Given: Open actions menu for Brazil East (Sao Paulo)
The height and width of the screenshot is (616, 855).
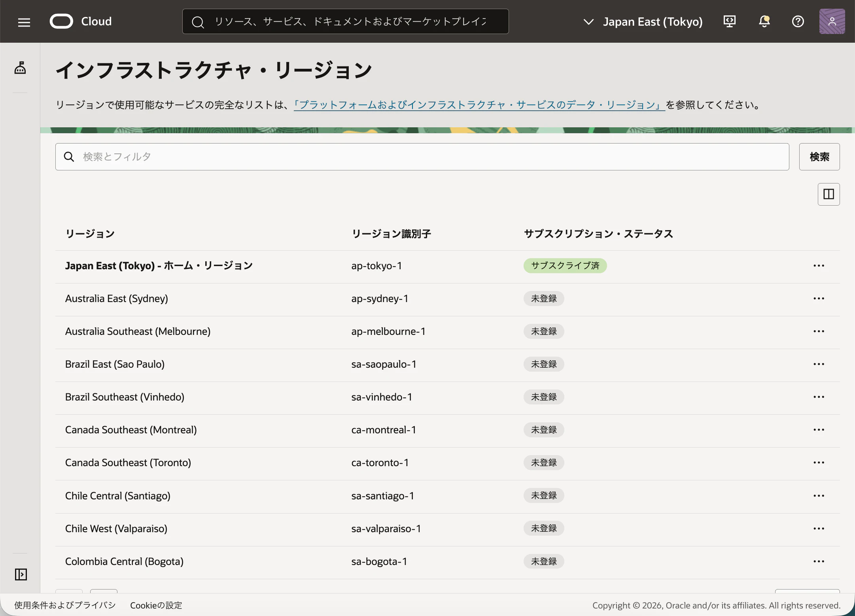Looking at the screenshot, I should tap(819, 364).
